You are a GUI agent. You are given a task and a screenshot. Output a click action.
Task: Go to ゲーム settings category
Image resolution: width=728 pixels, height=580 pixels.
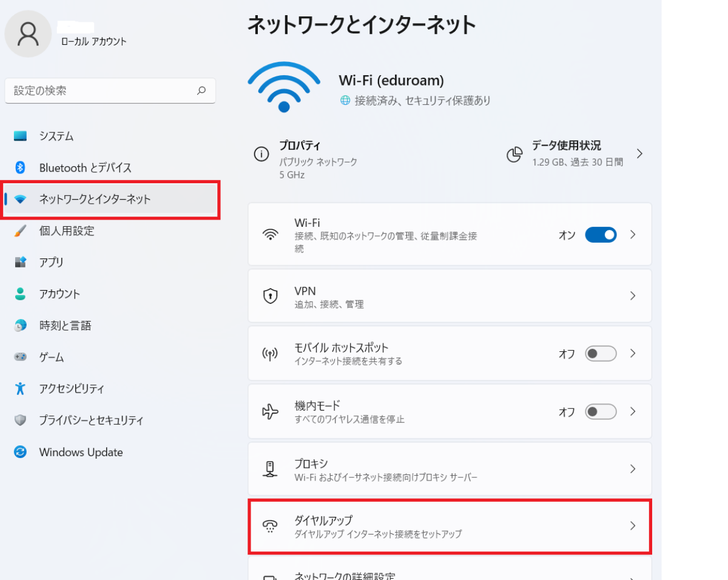[x=110, y=357]
